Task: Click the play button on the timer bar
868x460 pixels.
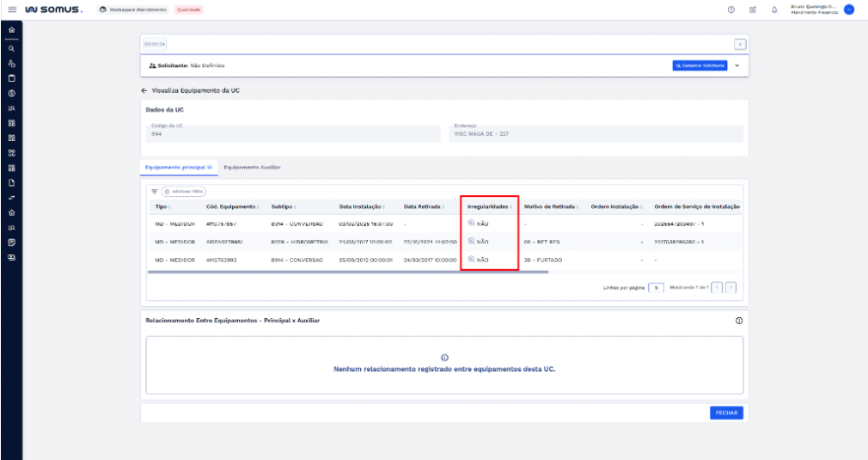Action: point(740,45)
